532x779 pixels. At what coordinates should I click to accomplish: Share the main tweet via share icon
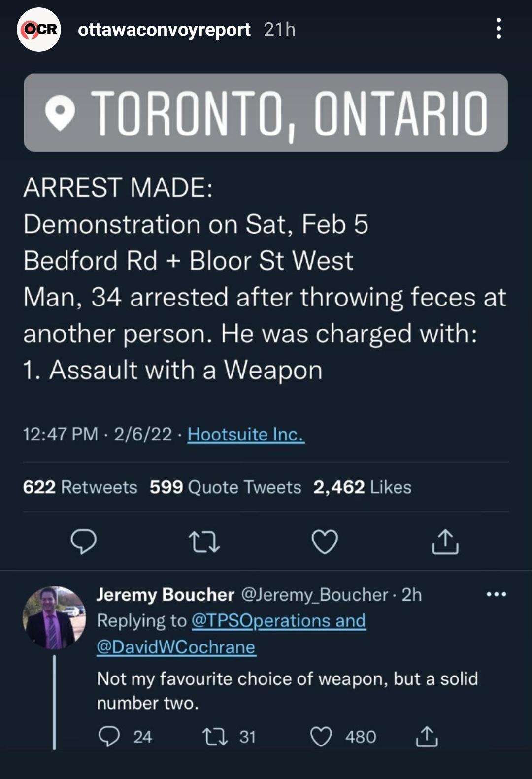tap(445, 542)
